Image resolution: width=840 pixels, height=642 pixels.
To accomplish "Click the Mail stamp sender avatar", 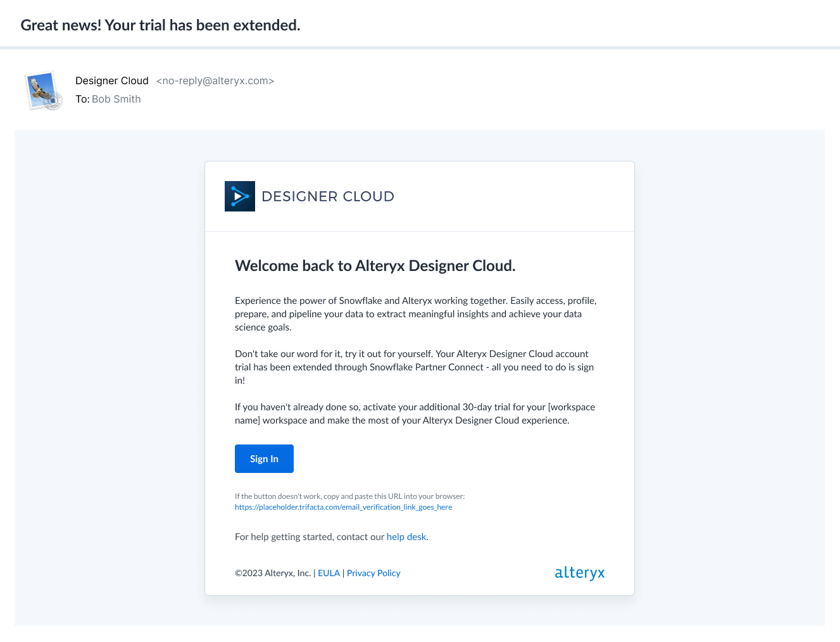I will 44,91.
